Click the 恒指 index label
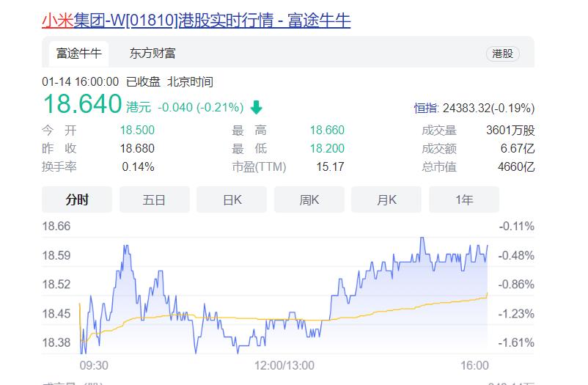This screenshot has width=588, height=385. tap(427, 109)
